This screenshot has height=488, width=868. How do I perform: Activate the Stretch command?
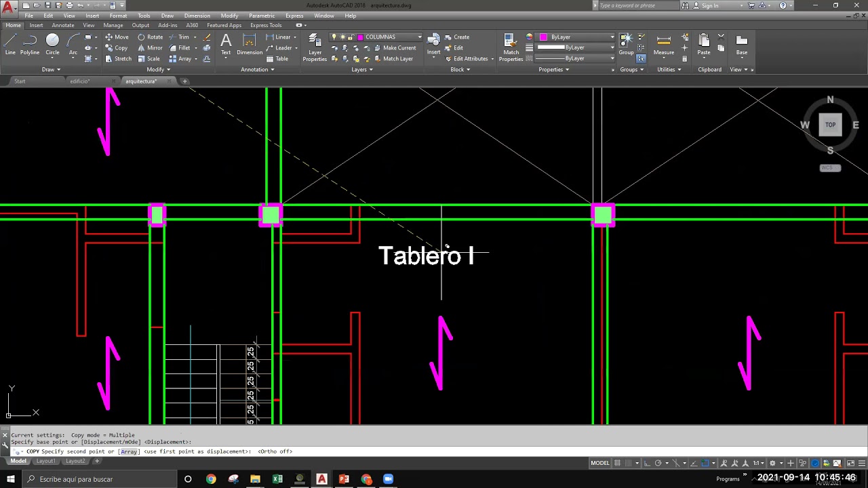point(118,59)
